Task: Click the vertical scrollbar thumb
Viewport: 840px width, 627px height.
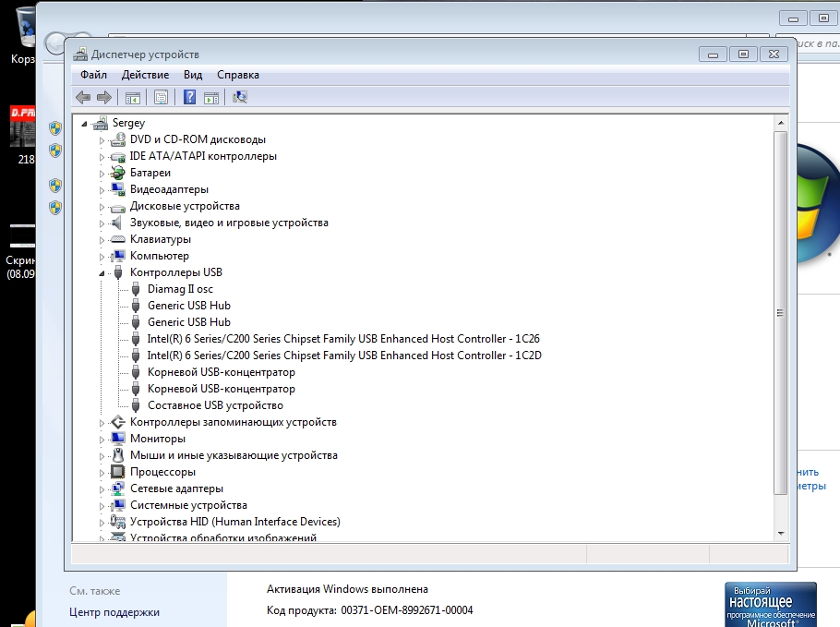Action: 781,312
